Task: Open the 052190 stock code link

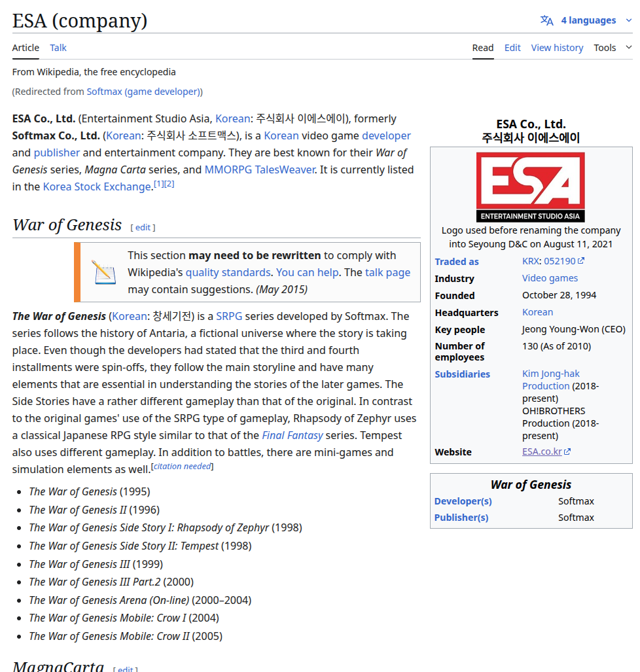Action: click(x=560, y=262)
